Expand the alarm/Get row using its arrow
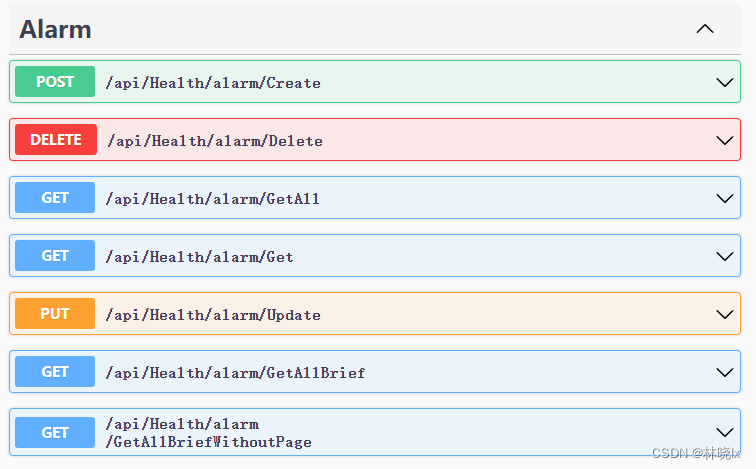 (725, 256)
